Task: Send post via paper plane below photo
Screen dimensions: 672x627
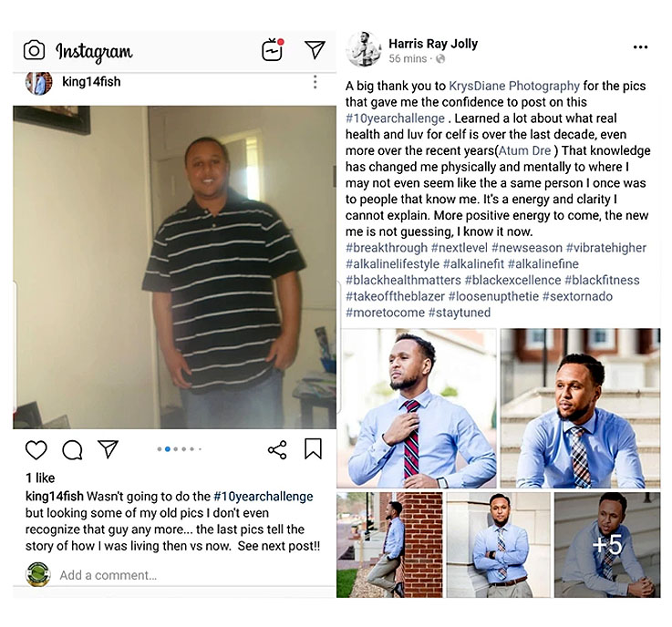Action: 108,449
